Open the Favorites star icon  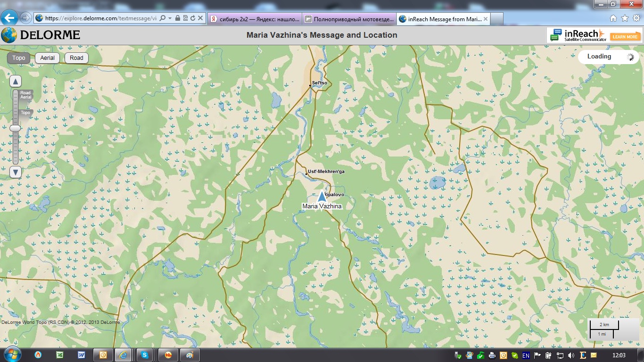[x=625, y=18]
